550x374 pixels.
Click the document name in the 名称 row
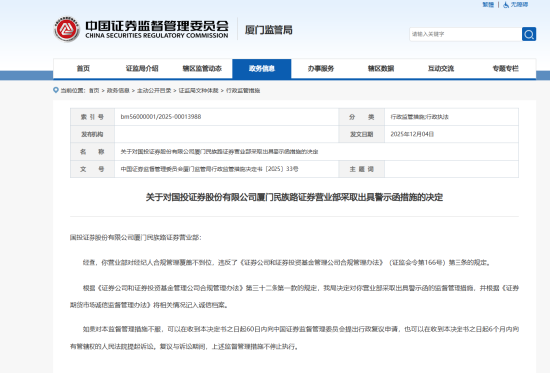click(219, 152)
